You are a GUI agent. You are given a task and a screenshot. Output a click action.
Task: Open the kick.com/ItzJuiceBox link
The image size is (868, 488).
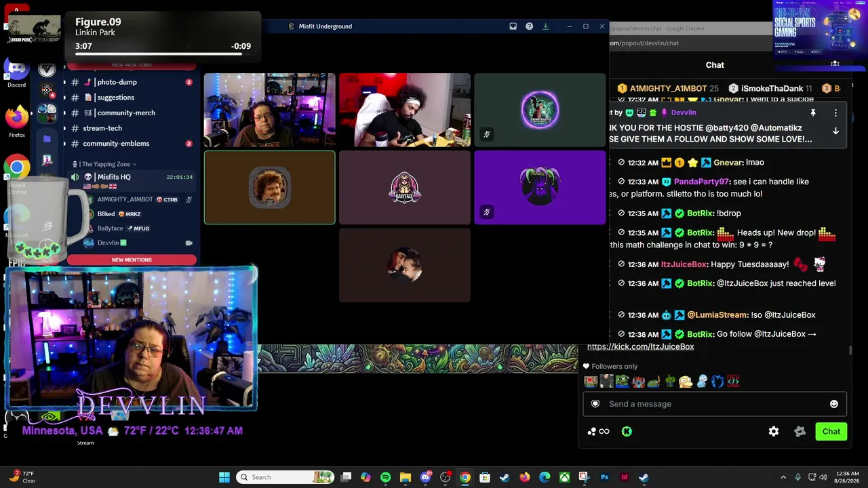(640, 346)
